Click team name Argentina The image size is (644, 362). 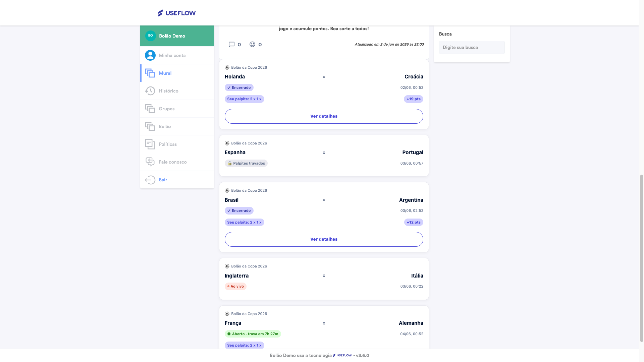pyautogui.click(x=411, y=200)
